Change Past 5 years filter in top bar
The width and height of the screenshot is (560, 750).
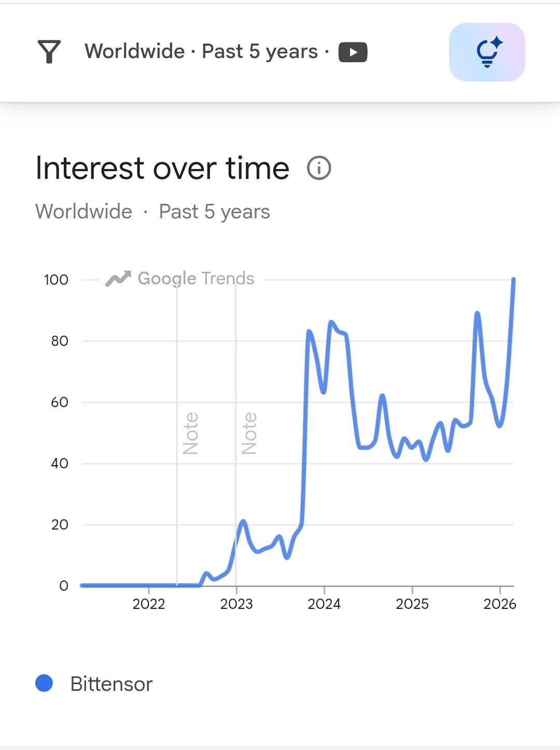pyautogui.click(x=259, y=52)
